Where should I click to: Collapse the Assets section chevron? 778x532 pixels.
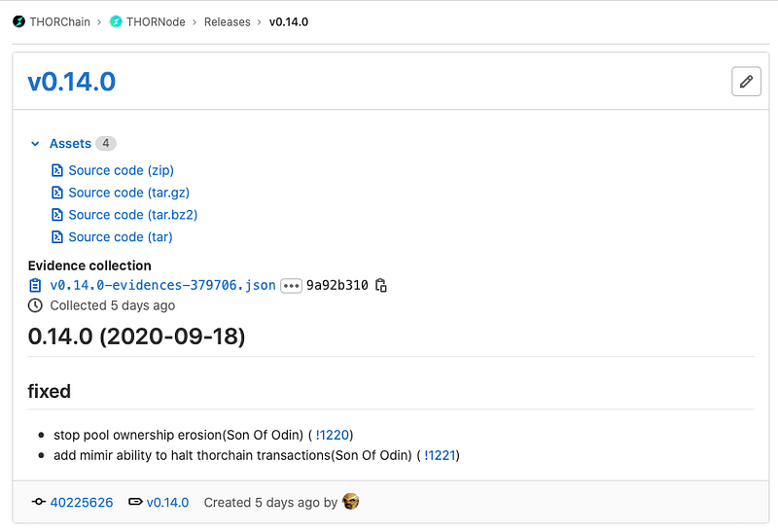pos(35,144)
